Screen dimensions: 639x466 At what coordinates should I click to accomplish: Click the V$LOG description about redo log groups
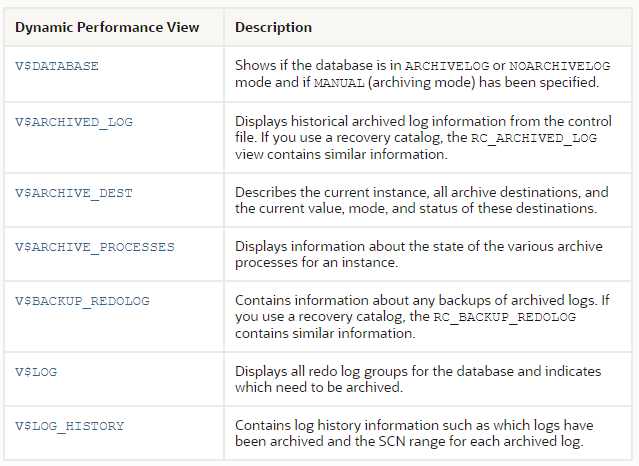[x=418, y=379]
